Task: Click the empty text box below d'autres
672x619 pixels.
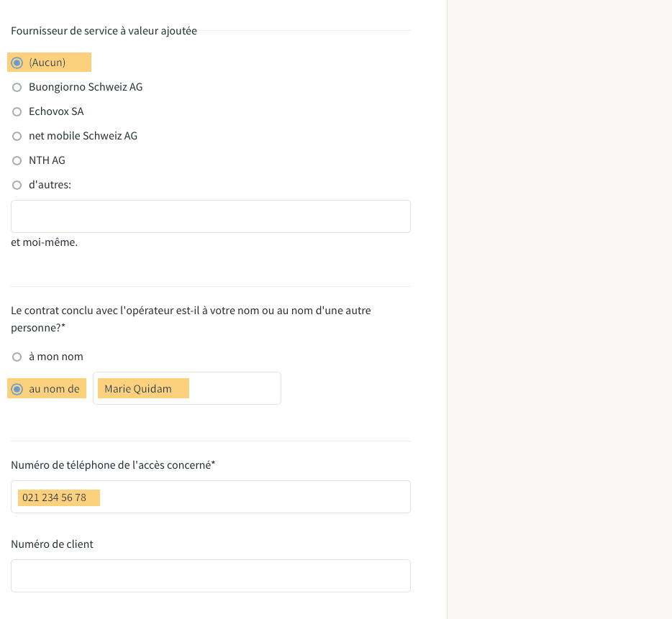Action: (x=210, y=216)
